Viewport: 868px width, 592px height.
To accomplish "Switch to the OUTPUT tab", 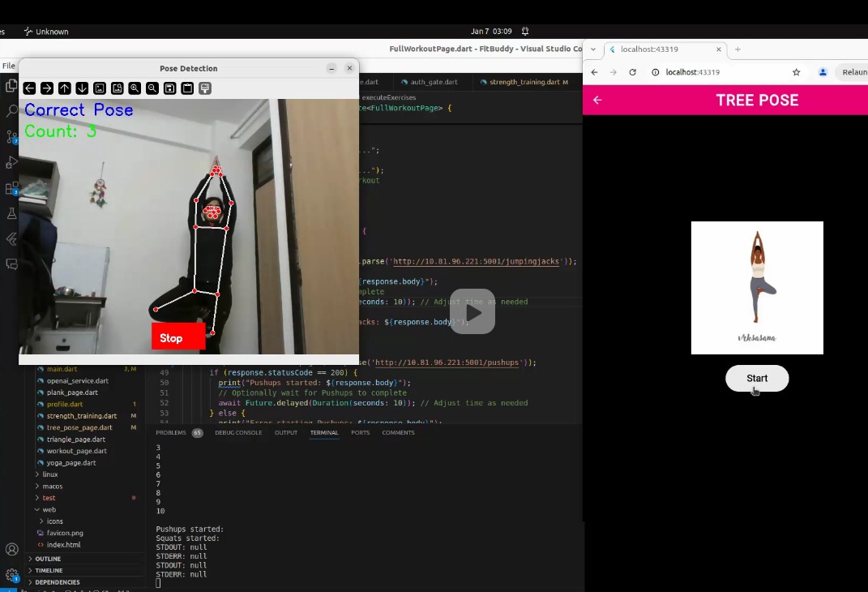I will point(285,432).
